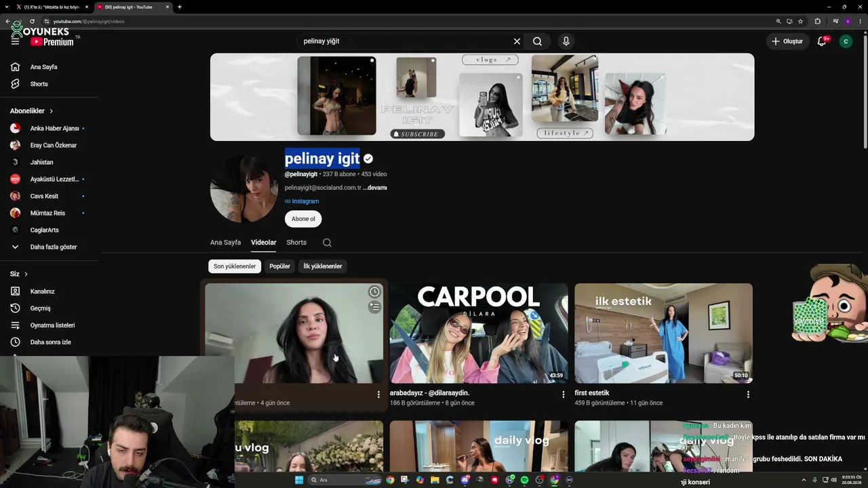Open the CARPOOL Dilara video thumbnail
Image resolution: width=868 pixels, height=488 pixels.
coord(479,333)
